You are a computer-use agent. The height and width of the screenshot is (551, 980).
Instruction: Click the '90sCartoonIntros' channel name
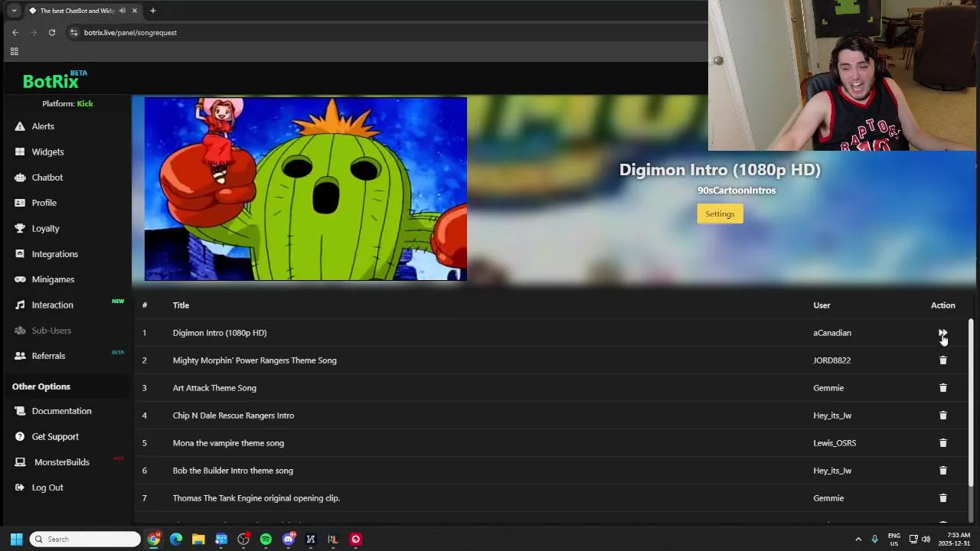coord(737,191)
